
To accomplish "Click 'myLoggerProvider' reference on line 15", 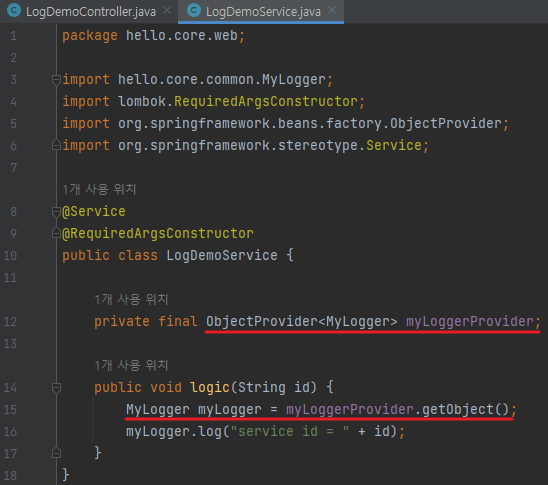I will [349, 410].
